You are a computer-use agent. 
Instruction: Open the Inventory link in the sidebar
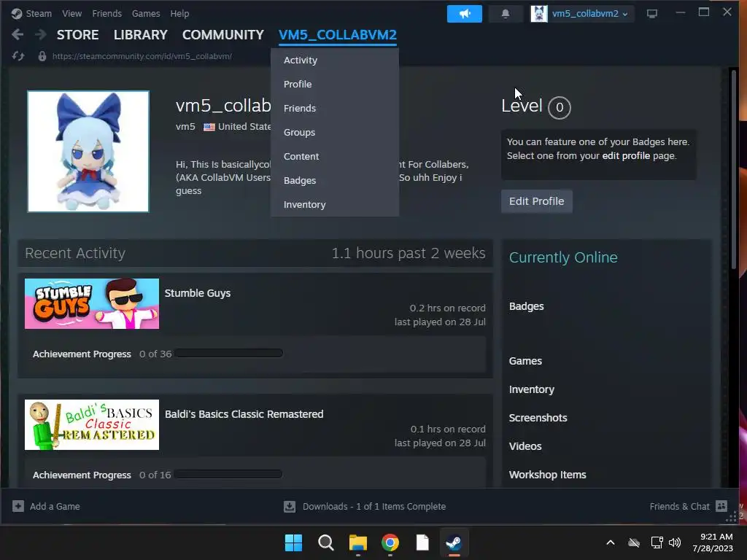(531, 389)
